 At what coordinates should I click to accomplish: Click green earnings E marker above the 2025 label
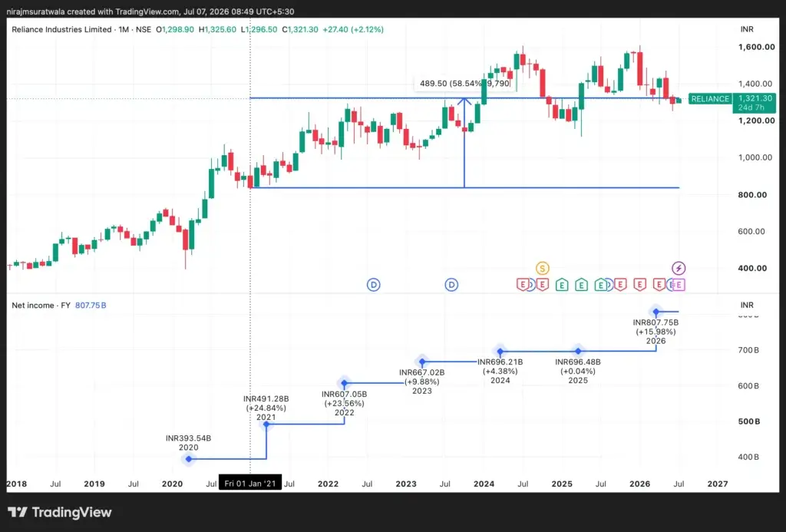click(562, 285)
